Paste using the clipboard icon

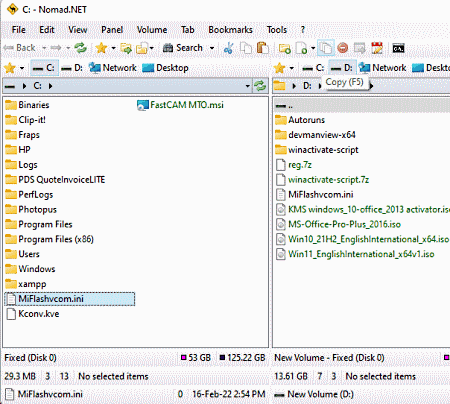[263, 48]
